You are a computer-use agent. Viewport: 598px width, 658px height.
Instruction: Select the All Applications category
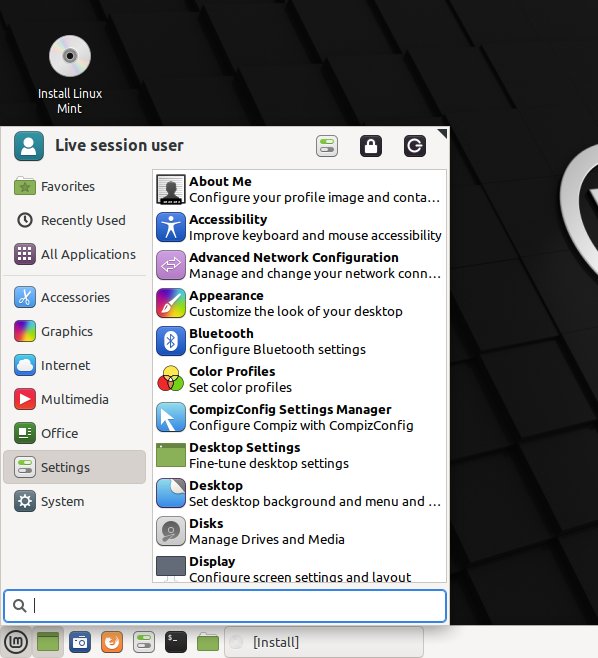pyautogui.click(x=75, y=254)
